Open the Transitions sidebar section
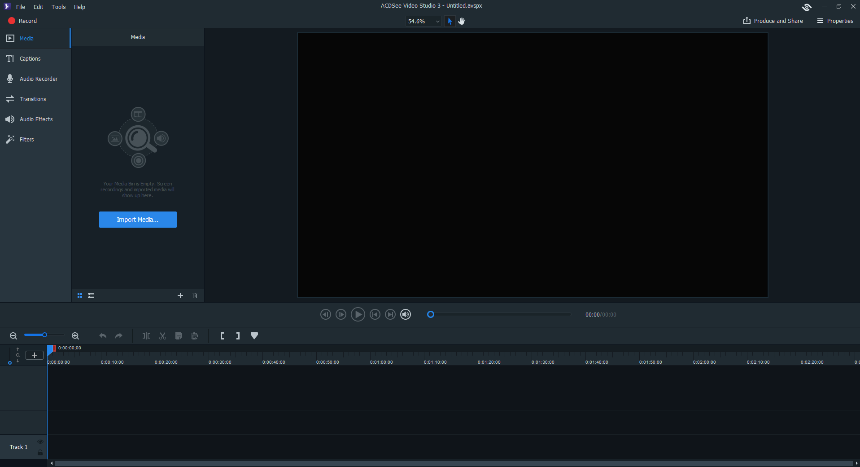The width and height of the screenshot is (860, 467). [35, 99]
